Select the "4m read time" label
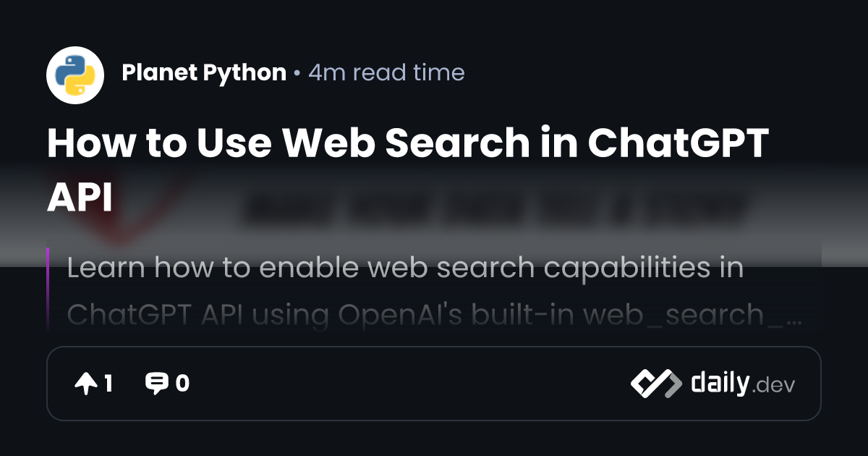 click(386, 72)
